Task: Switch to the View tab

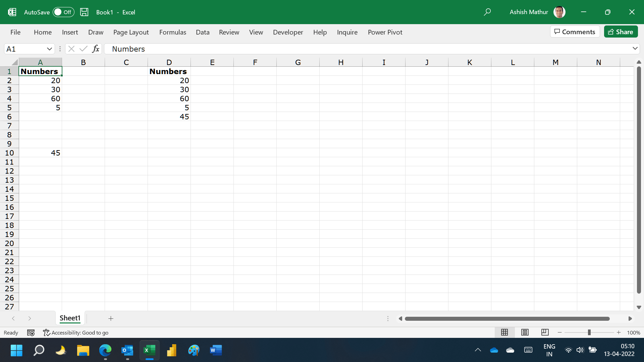Action: [256, 32]
